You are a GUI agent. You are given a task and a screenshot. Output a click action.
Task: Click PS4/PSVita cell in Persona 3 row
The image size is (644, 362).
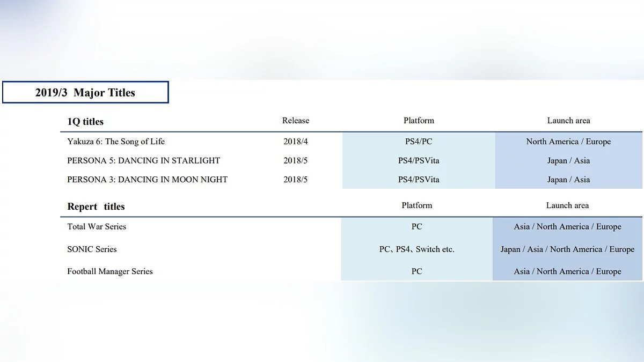pos(419,180)
